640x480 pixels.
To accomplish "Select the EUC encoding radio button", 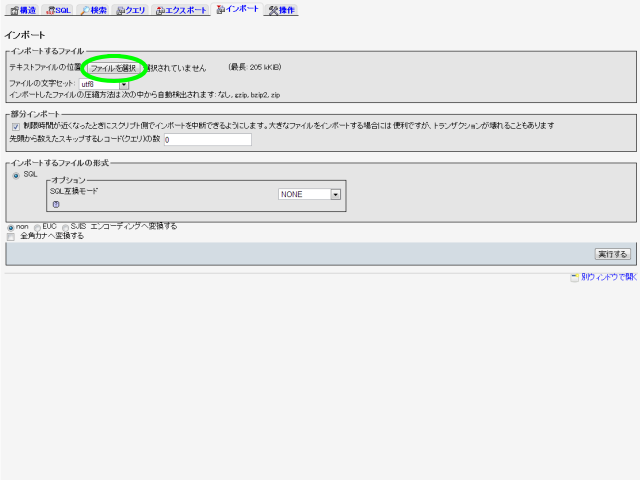I will pos(37,228).
